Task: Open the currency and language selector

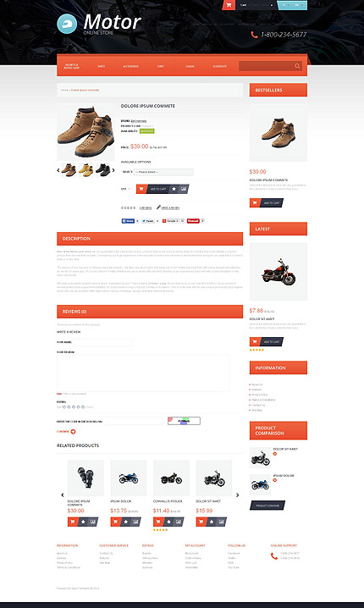Action: pos(292,5)
